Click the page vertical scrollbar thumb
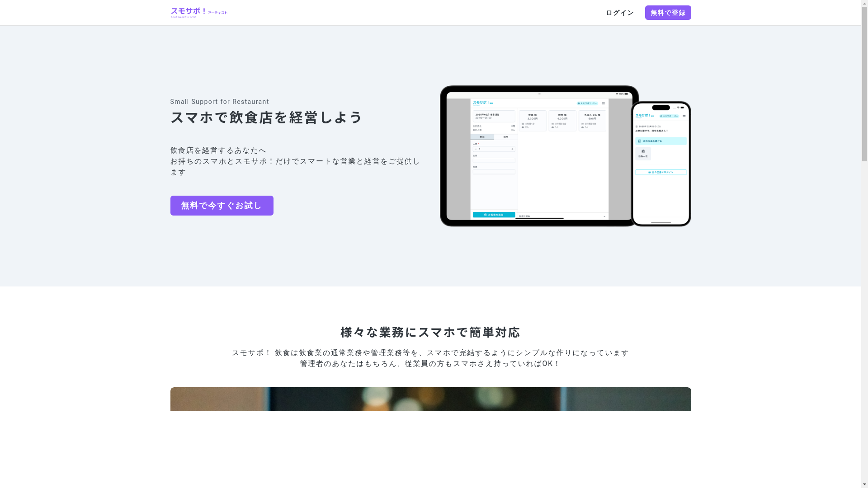Viewport: 868px width, 488px height. click(864, 84)
